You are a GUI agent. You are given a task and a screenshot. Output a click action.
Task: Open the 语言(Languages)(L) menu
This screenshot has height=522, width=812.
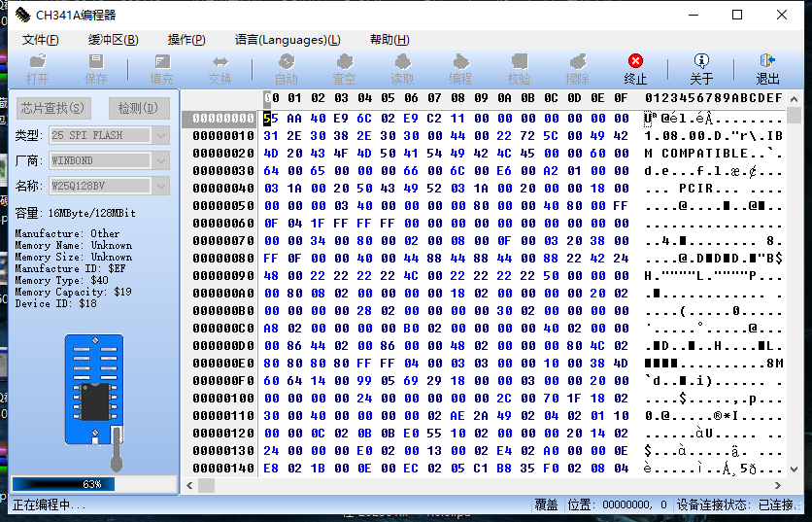287,40
